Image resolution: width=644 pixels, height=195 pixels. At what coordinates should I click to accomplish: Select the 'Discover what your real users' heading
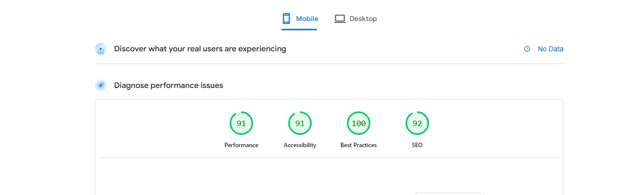200,49
